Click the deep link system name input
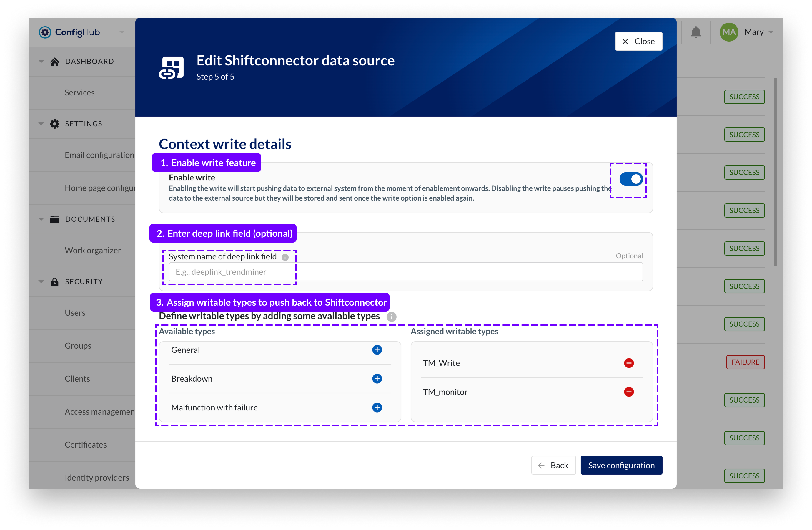Image resolution: width=812 pixels, height=530 pixels. (405, 272)
